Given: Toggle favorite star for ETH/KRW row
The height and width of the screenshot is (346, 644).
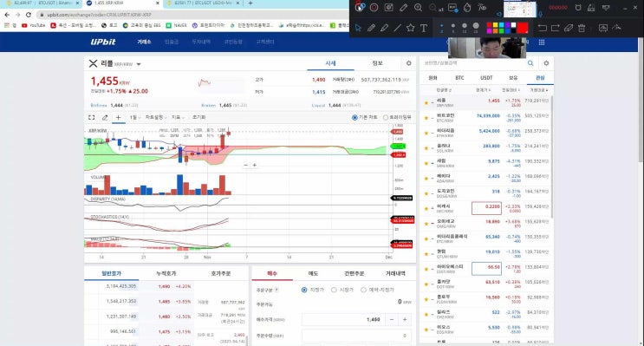Looking at the screenshot, I should tap(426, 134).
